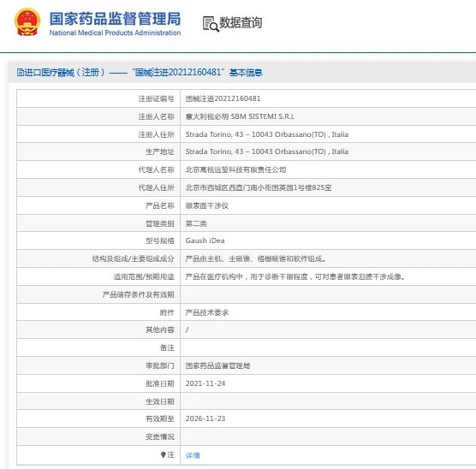
Task: Click the 国家药品监督管理局 site title
Action: (115, 19)
